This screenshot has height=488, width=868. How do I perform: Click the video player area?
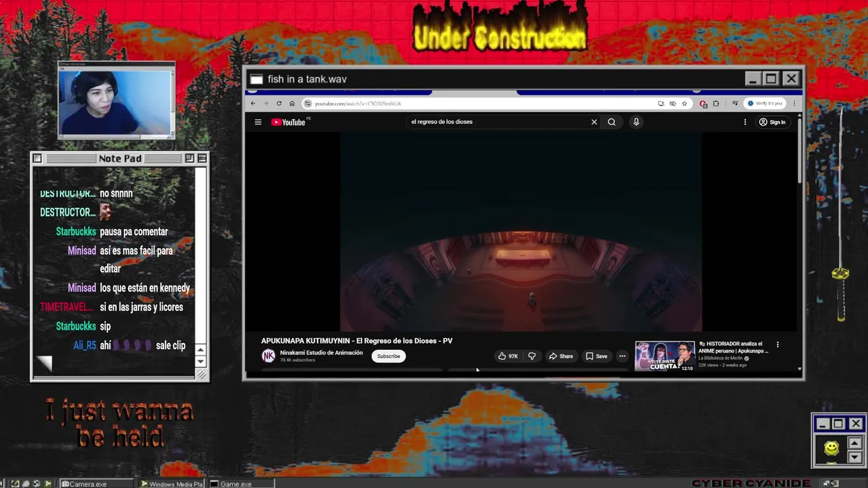pos(521,232)
